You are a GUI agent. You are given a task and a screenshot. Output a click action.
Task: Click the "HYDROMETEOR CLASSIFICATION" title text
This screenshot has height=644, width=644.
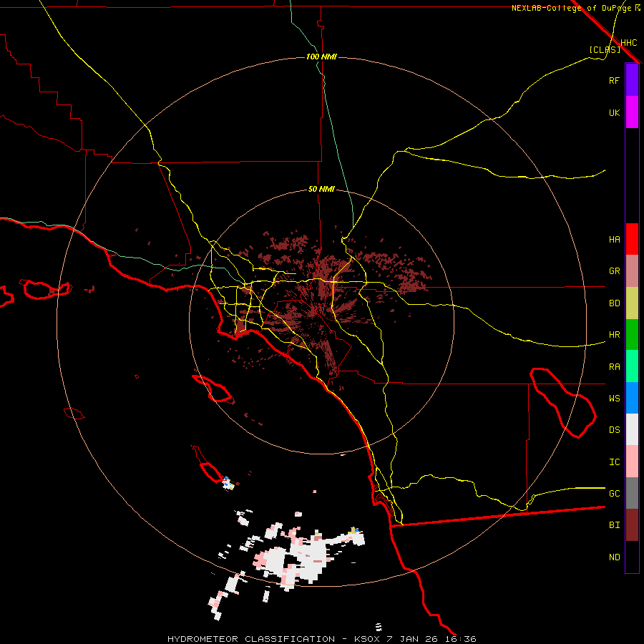click(251, 639)
